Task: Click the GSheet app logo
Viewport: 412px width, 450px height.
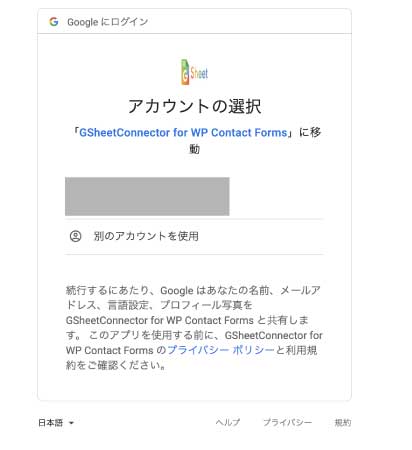Action: tap(194, 72)
